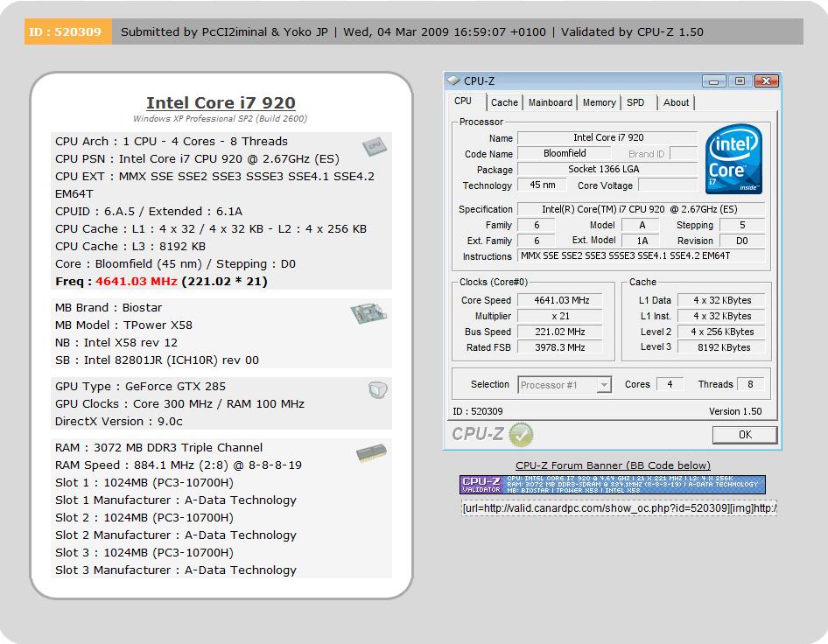Image resolution: width=828 pixels, height=644 pixels.
Task: Select the Memory tab
Action: pyautogui.click(x=599, y=102)
